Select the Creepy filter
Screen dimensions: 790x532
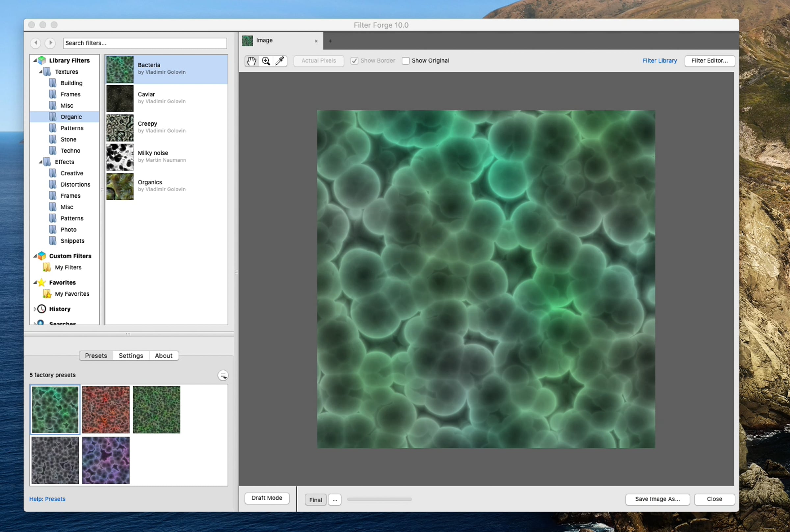tap(167, 128)
